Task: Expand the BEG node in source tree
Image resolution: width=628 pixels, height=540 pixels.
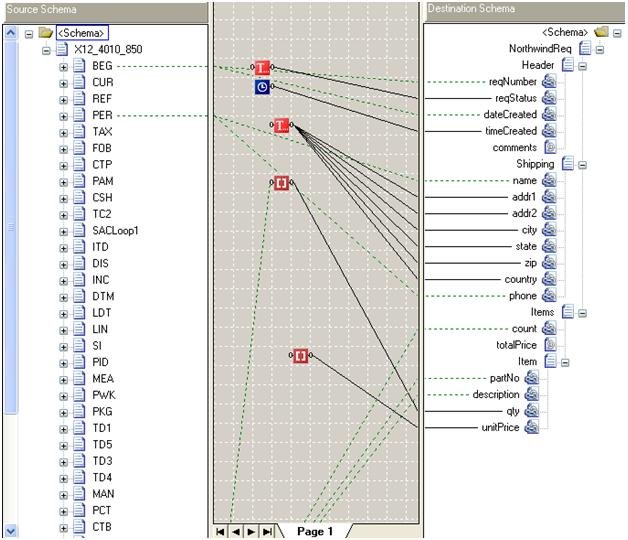Action: click(x=63, y=67)
